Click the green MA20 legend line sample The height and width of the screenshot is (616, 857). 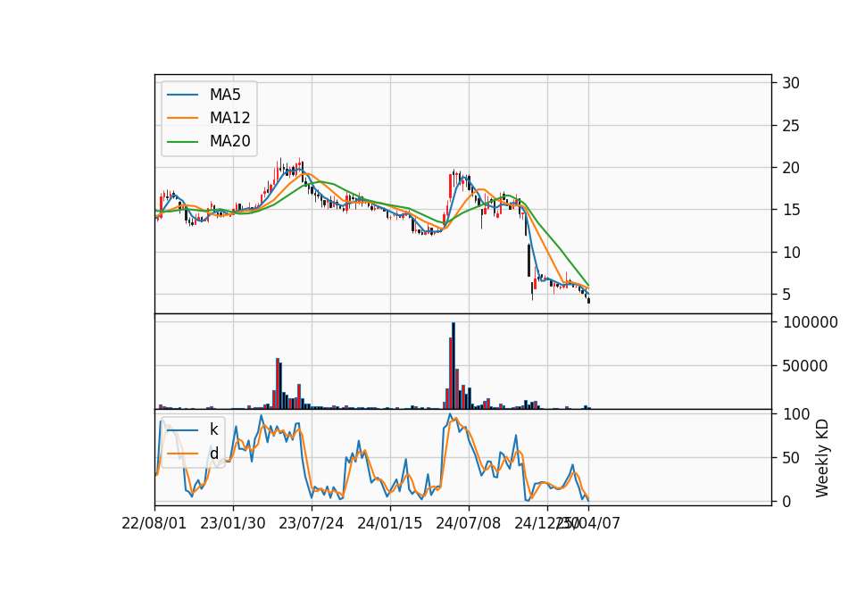(x=182, y=142)
